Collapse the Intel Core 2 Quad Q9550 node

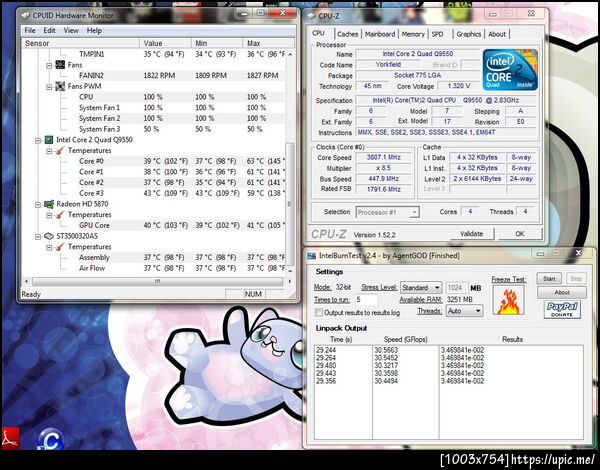[38, 140]
